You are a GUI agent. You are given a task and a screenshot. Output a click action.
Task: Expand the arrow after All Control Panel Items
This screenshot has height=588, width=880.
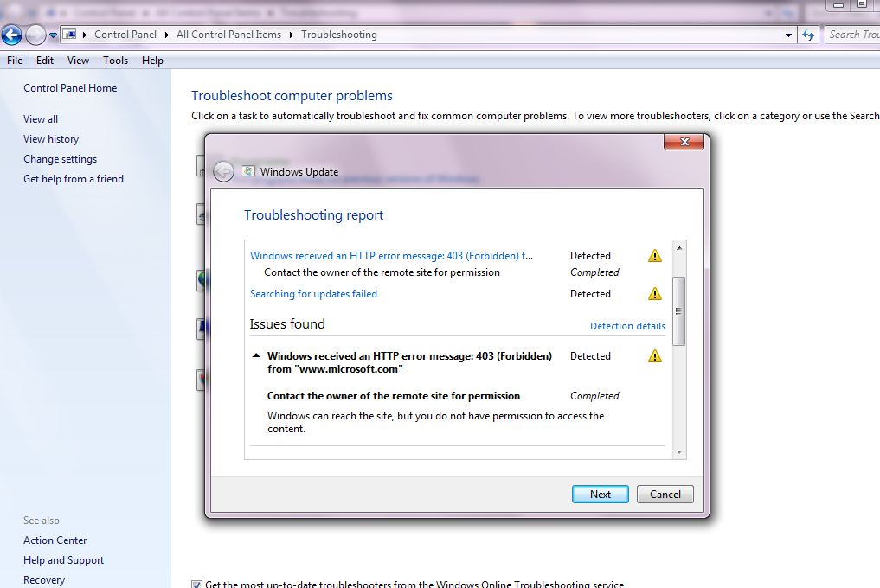point(292,35)
